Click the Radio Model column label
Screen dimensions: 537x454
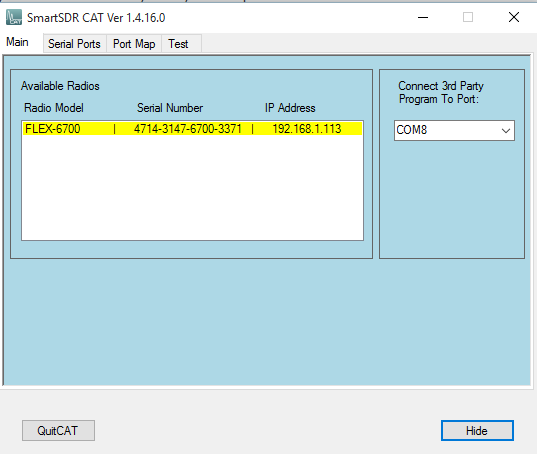[x=54, y=108]
